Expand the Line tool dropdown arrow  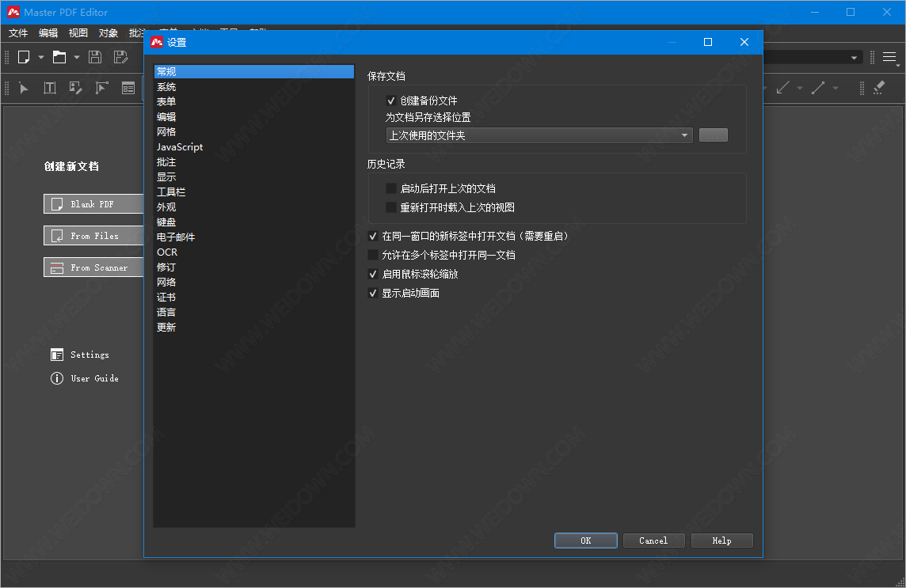click(x=835, y=89)
